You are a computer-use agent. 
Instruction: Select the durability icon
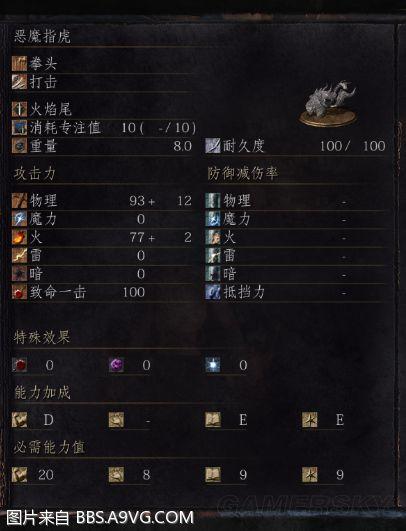(x=213, y=146)
